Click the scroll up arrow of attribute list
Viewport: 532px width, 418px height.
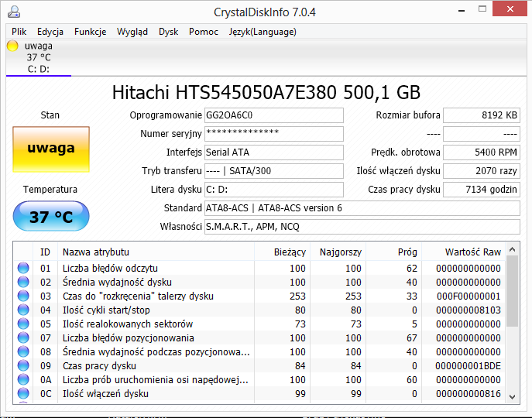513,250
